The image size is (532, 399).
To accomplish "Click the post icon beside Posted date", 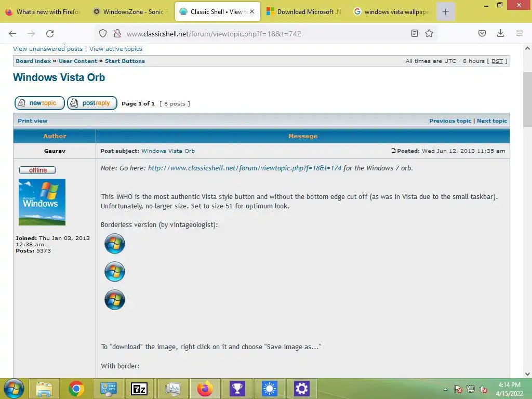I will tap(393, 151).
